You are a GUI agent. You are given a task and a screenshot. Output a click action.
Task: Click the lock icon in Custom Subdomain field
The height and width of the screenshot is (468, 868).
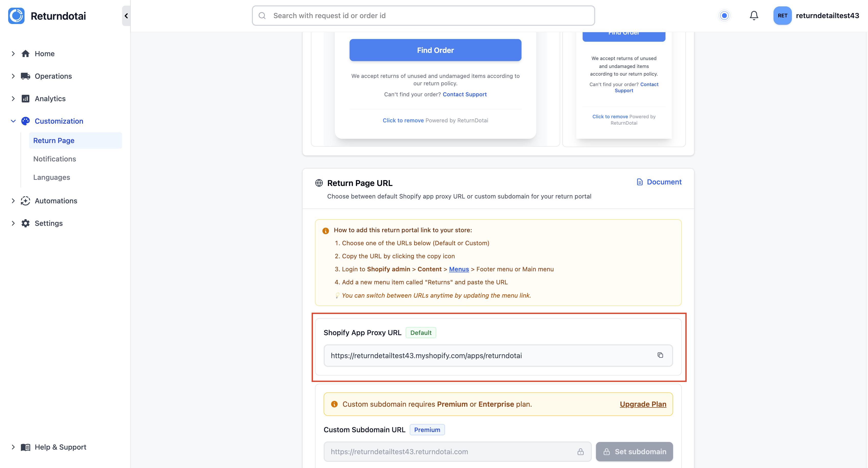pos(581,451)
